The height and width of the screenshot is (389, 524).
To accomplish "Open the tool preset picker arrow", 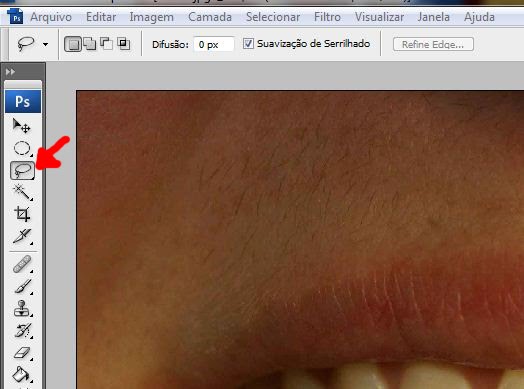I will click(45, 44).
